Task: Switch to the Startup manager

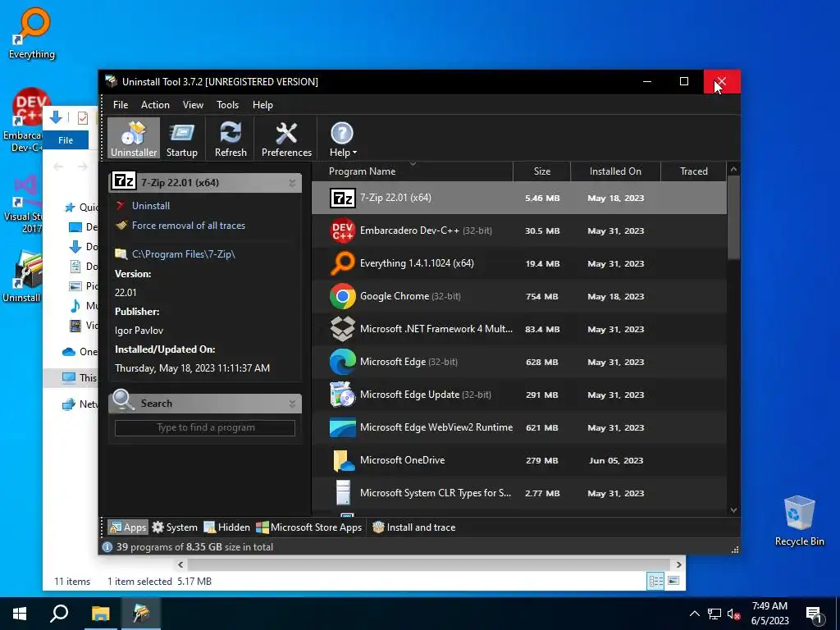Action: pos(181,139)
